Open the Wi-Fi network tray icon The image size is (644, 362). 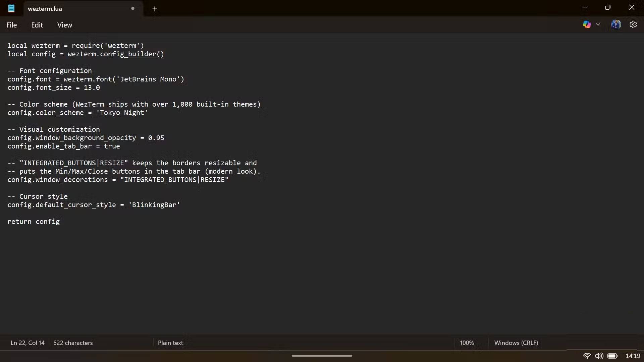587,356
